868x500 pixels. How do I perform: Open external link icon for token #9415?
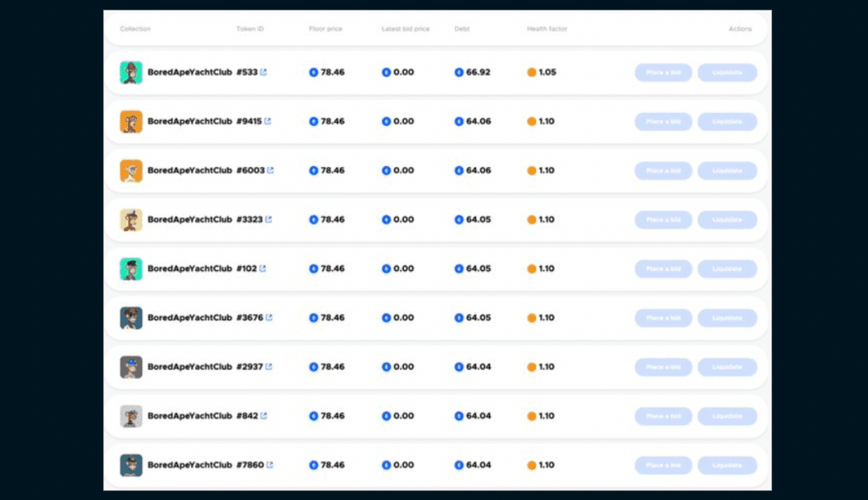268,121
